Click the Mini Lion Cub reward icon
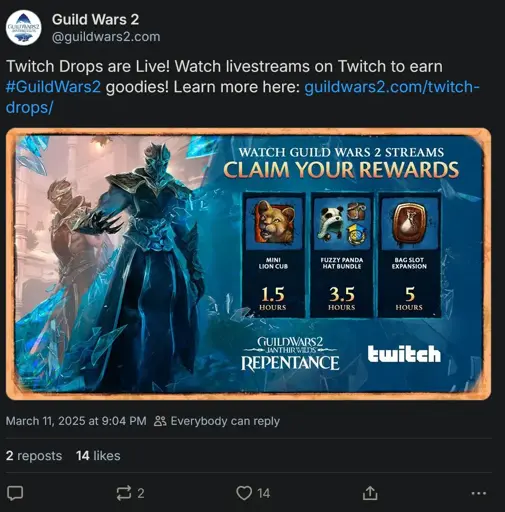505x512 pixels. click(x=273, y=222)
